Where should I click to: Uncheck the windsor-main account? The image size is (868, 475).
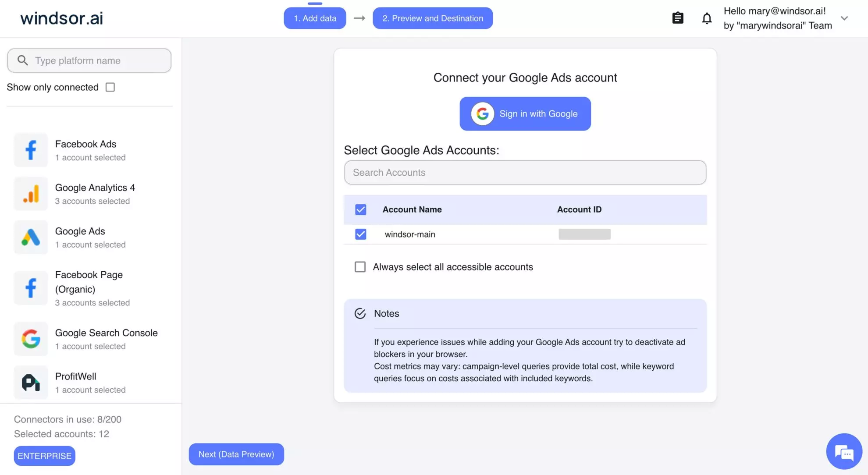[x=360, y=234]
